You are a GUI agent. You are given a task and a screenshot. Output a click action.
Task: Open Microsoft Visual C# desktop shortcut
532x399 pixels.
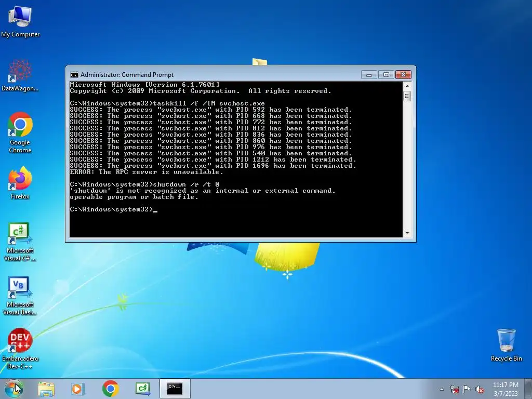coord(20,242)
